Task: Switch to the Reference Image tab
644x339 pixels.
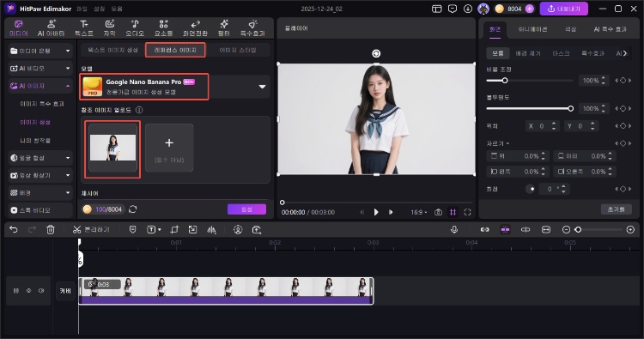Action: tap(175, 50)
